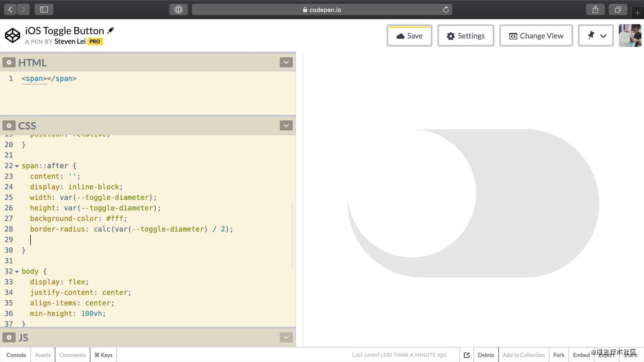The width and height of the screenshot is (644, 362).
Task: Click the HTML panel header label
Action: pyautogui.click(x=33, y=62)
